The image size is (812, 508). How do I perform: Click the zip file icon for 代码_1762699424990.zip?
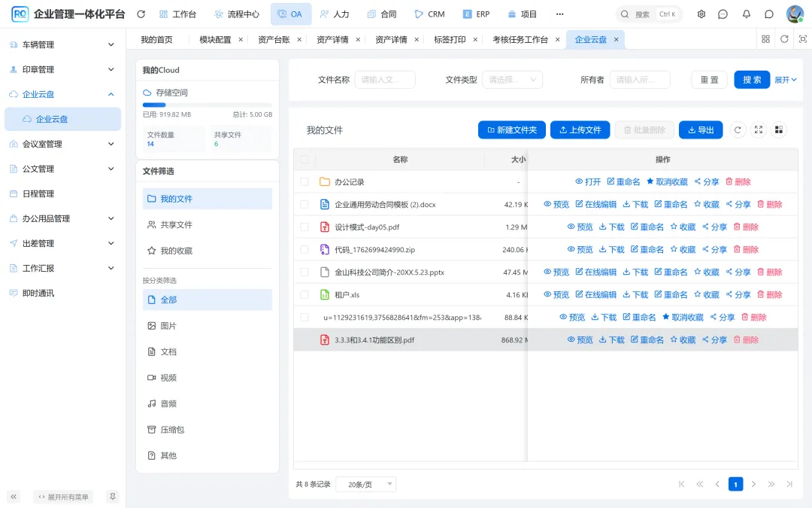point(325,249)
